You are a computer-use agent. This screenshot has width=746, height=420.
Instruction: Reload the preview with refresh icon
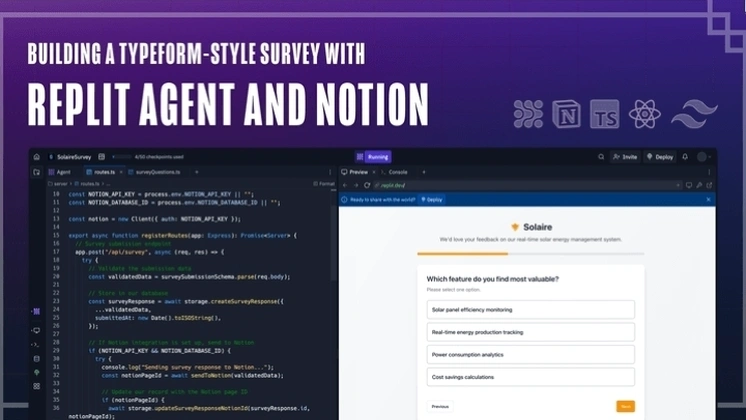coord(367,185)
